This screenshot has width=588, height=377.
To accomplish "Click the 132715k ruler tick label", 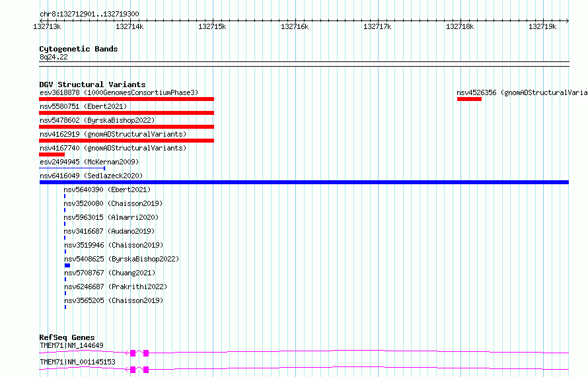I will click(212, 26).
